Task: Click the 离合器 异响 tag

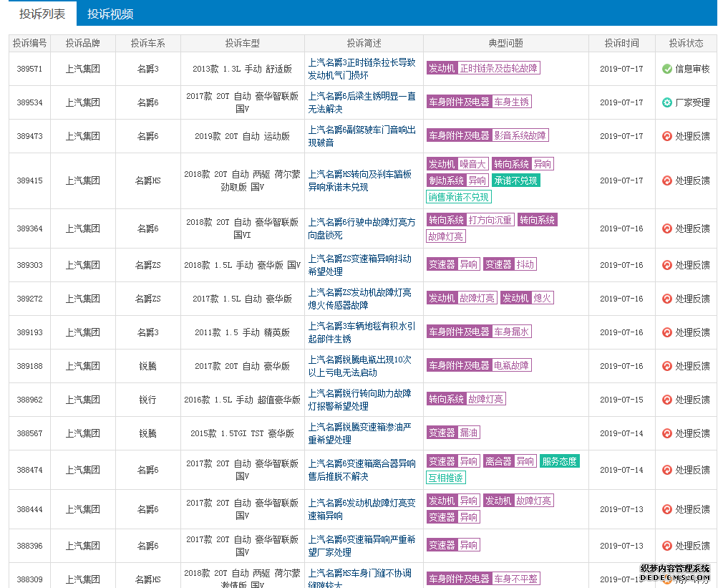Action: 510,461
